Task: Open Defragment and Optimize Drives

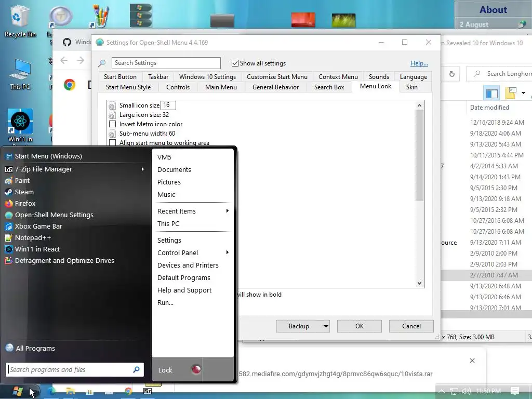Action: [x=75, y=261]
